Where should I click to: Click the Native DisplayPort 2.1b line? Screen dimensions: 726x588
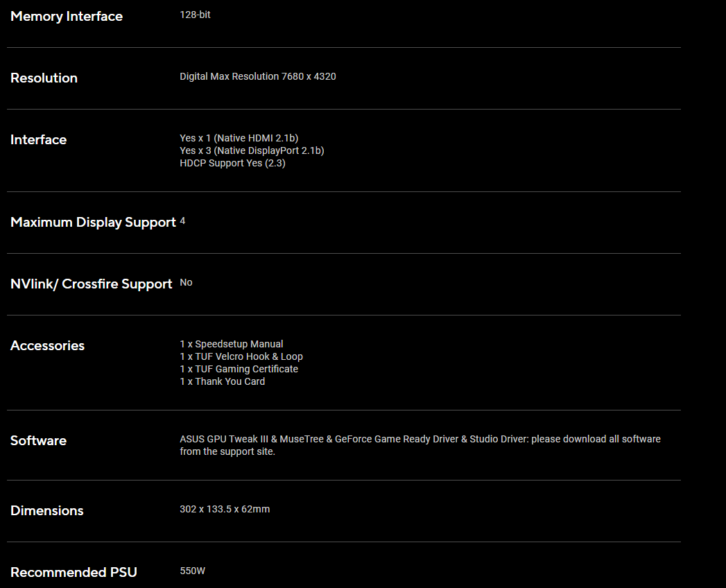(x=252, y=150)
